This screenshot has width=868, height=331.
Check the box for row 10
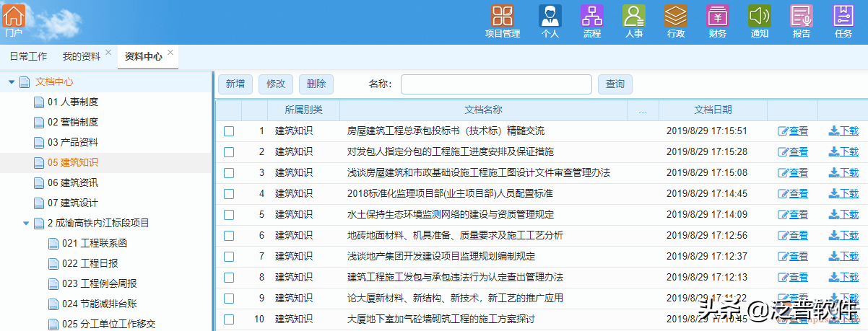pos(229,319)
